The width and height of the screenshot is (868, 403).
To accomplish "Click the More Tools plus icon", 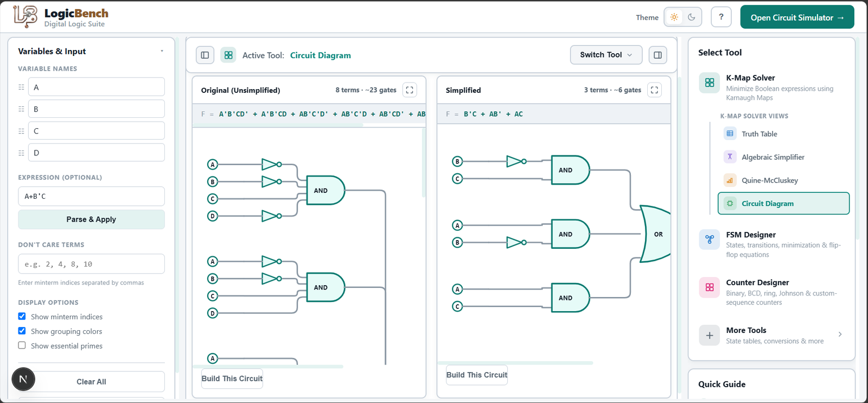I will click(709, 335).
